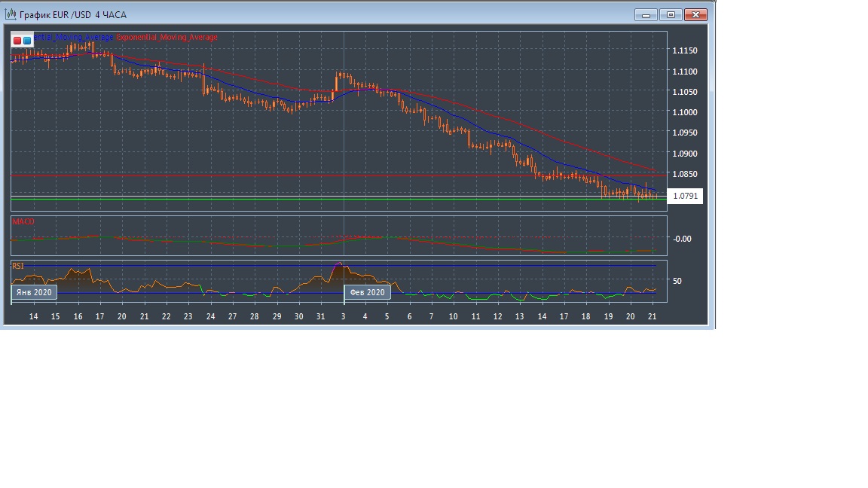
Task: Select the blue Moving_Average legend label
Action: pos(74,38)
